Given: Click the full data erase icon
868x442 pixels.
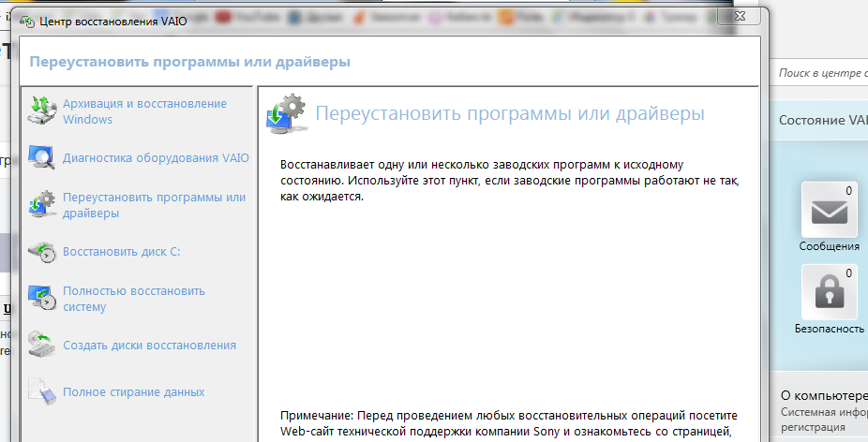Looking at the screenshot, I should (x=42, y=391).
